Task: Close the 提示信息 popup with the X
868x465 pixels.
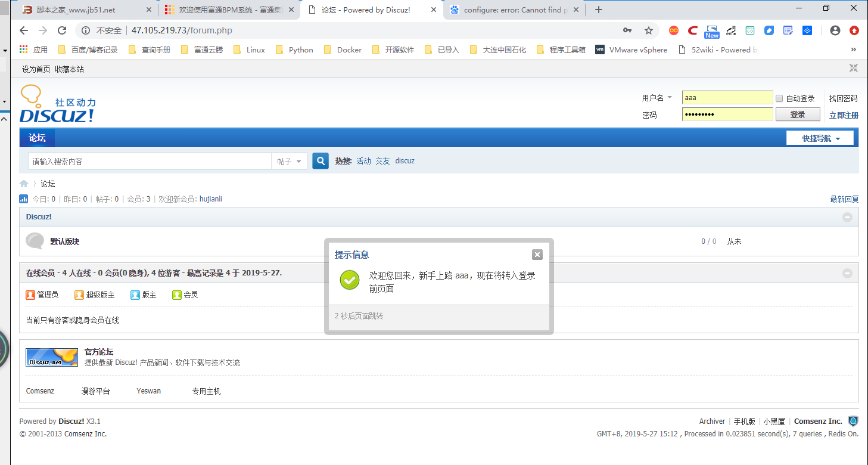Action: (x=537, y=255)
